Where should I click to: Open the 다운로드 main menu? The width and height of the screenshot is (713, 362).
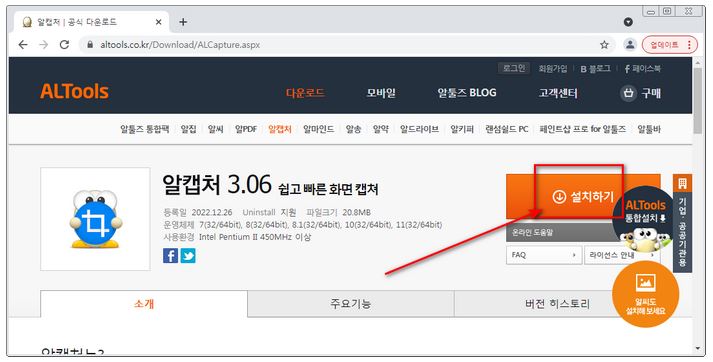[x=305, y=93]
